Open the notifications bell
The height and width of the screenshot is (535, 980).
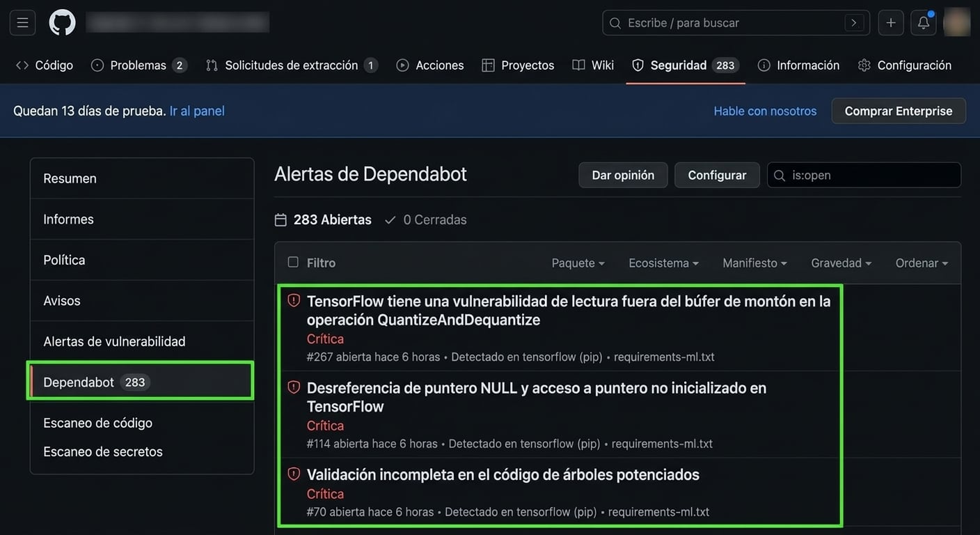pos(924,23)
